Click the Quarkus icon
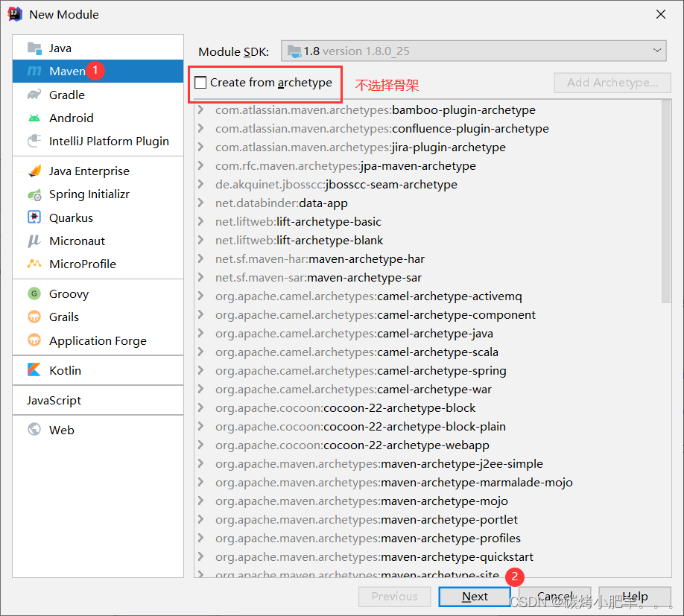The image size is (684, 616). [x=34, y=217]
